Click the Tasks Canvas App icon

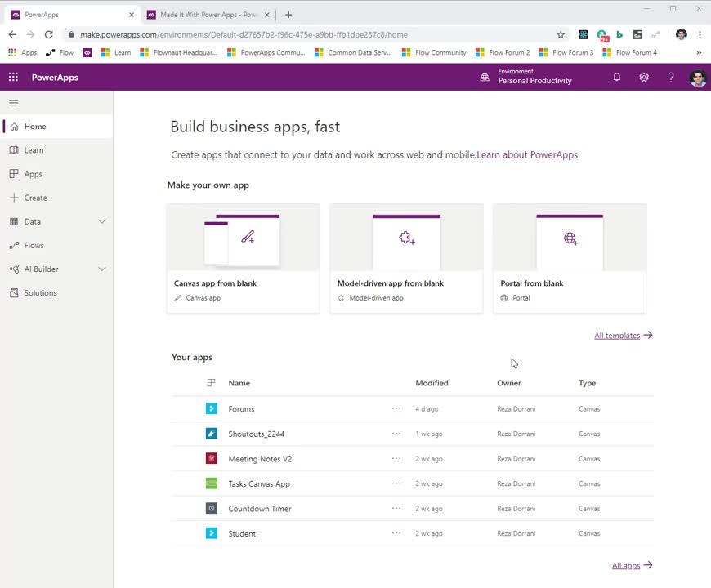[212, 483]
